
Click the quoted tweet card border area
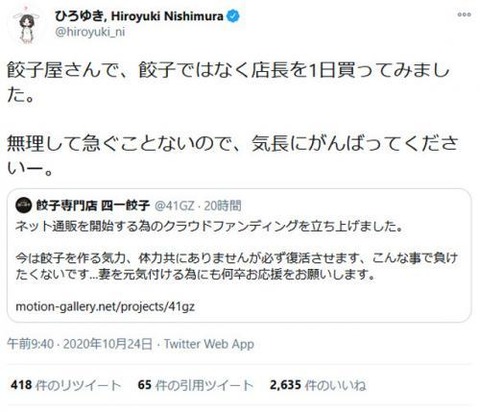pyautogui.click(x=239, y=255)
